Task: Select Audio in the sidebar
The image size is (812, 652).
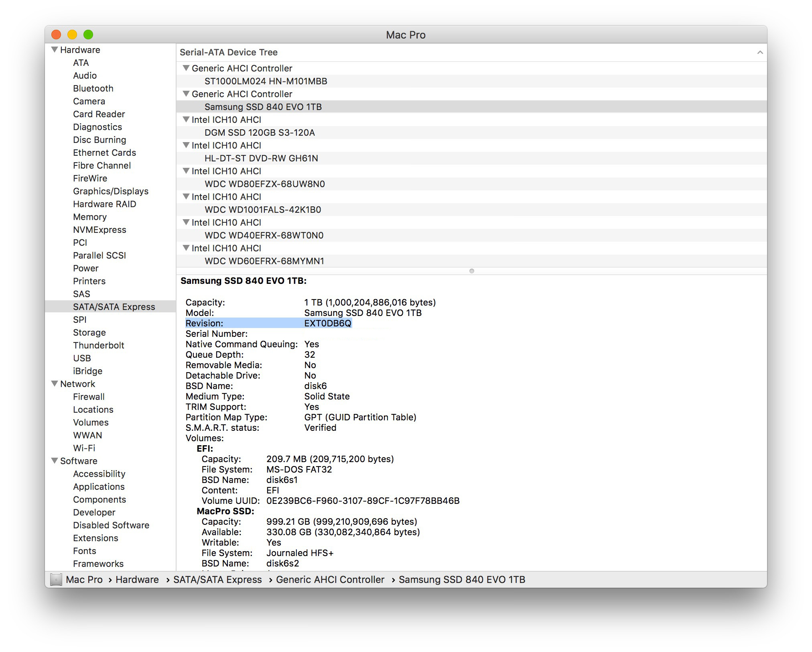Action: pyautogui.click(x=85, y=75)
